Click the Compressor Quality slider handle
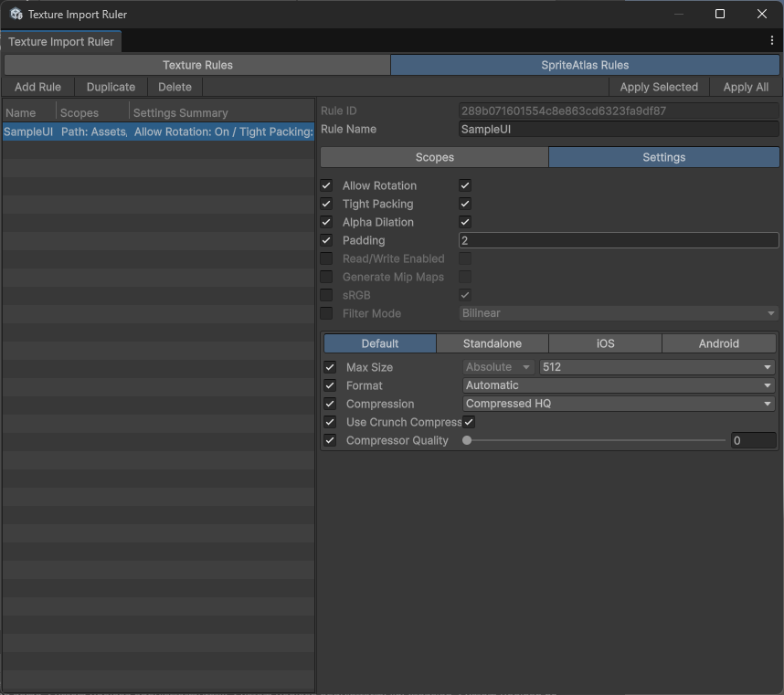784x695 pixels. click(x=467, y=440)
